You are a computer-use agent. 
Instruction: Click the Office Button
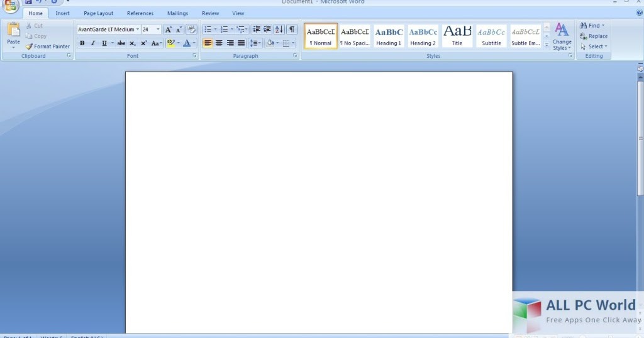point(10,5)
